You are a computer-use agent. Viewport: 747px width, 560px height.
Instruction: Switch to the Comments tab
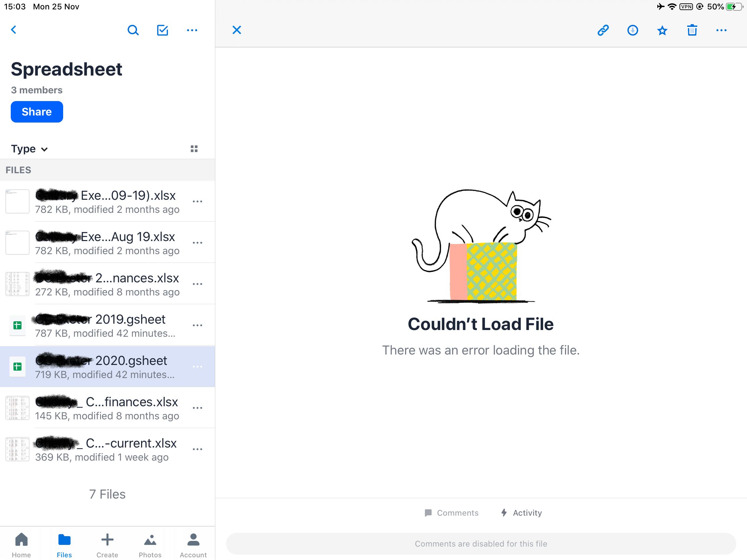[451, 513]
